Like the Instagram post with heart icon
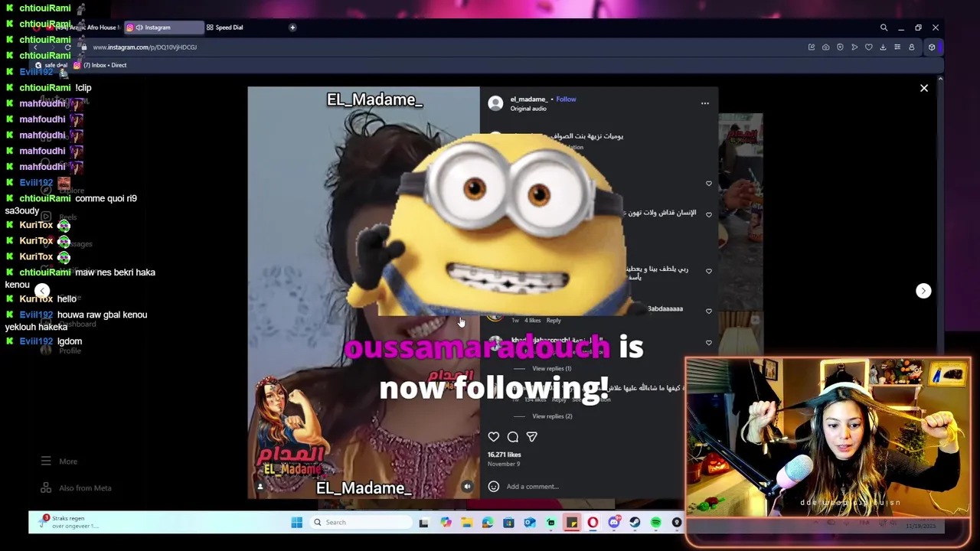This screenshot has height=551, width=980. pos(494,437)
